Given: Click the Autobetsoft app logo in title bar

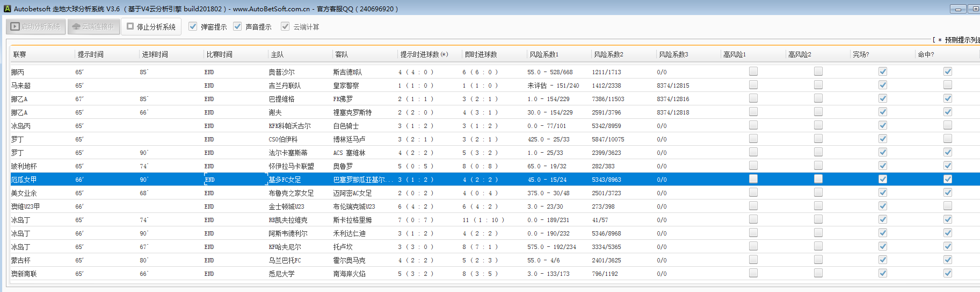Looking at the screenshot, I should 7,9.
